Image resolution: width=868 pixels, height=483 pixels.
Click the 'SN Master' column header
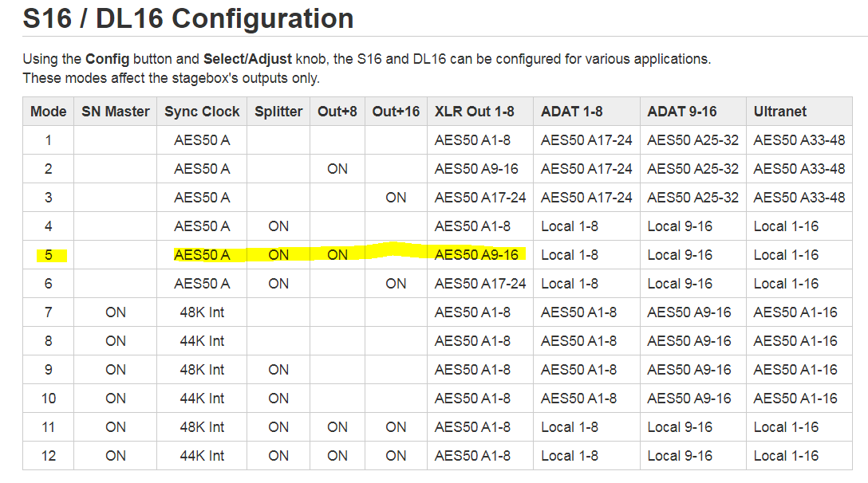point(115,112)
